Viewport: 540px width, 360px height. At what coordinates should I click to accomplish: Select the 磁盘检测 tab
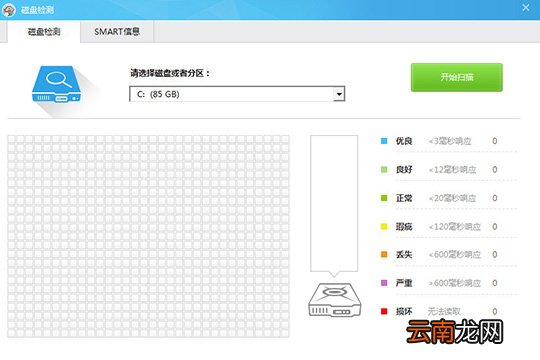point(44,32)
